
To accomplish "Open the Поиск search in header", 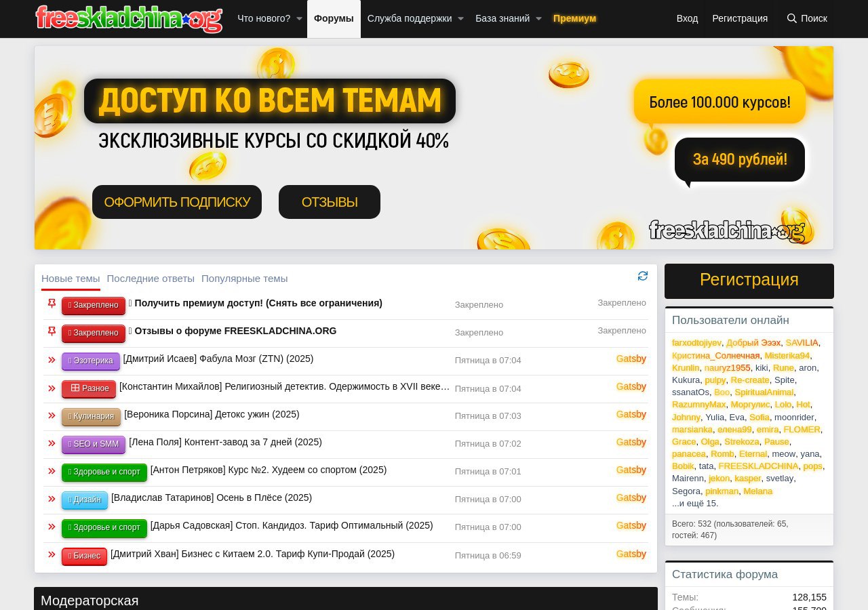I will coord(807,19).
